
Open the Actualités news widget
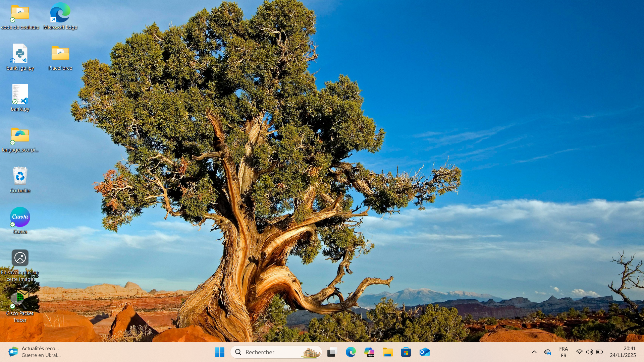pos(35,352)
